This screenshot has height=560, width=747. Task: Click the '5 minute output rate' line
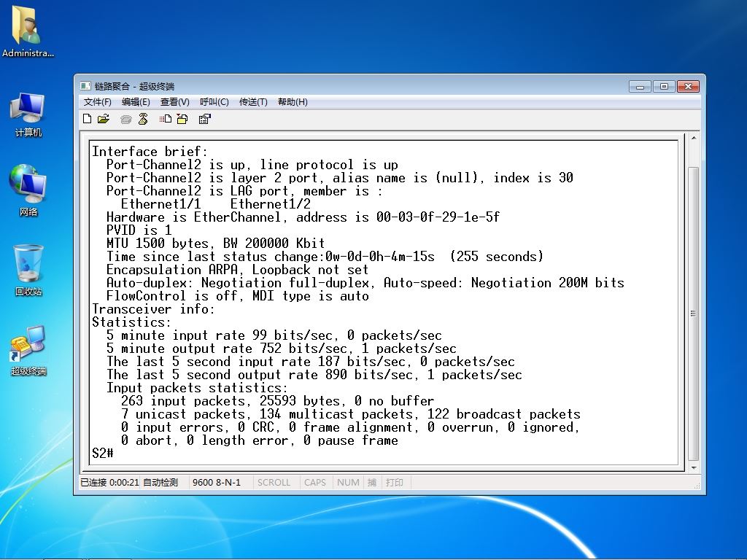[281, 349]
